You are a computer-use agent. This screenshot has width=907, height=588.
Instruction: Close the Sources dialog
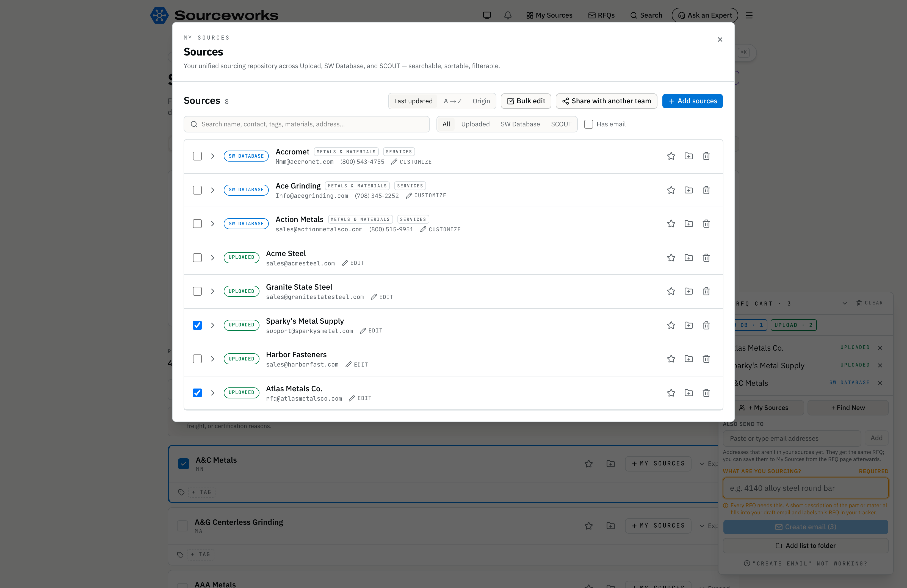tap(720, 40)
